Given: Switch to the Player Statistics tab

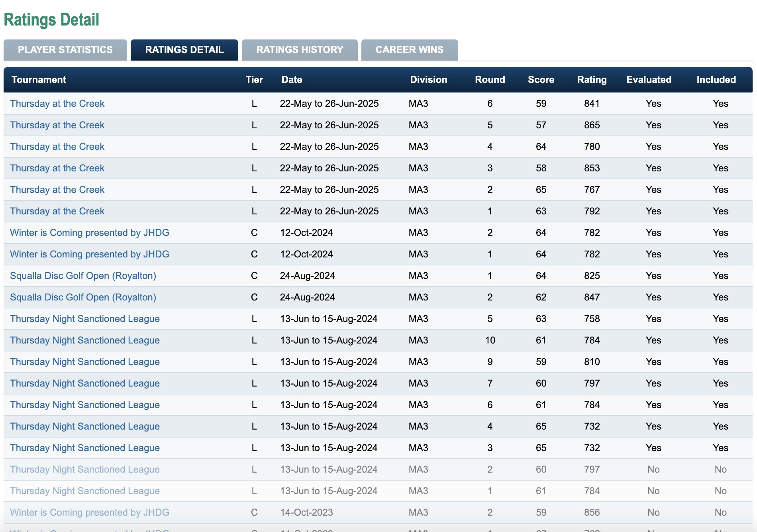Looking at the screenshot, I should pyautogui.click(x=65, y=50).
